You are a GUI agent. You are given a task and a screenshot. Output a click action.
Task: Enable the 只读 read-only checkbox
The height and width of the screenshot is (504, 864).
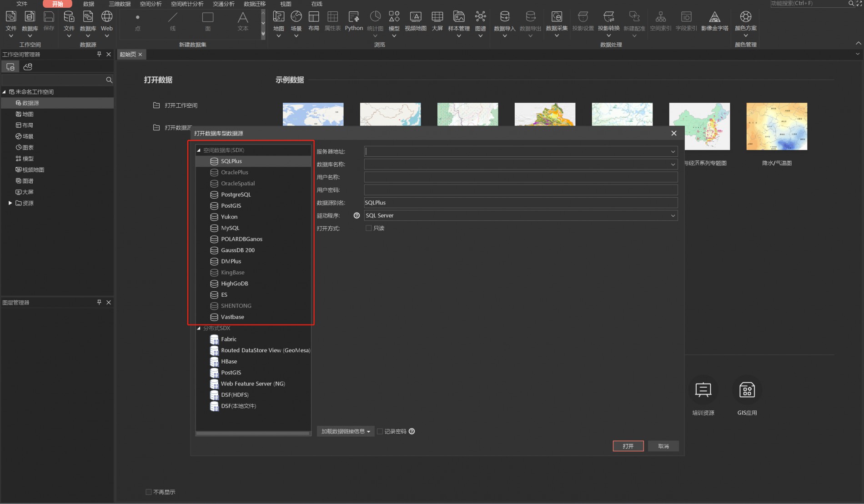pyautogui.click(x=369, y=228)
